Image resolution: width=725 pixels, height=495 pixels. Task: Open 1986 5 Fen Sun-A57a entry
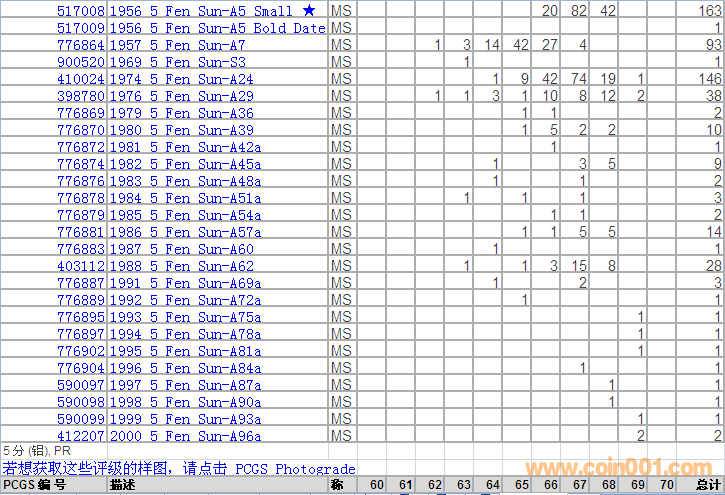185,232
